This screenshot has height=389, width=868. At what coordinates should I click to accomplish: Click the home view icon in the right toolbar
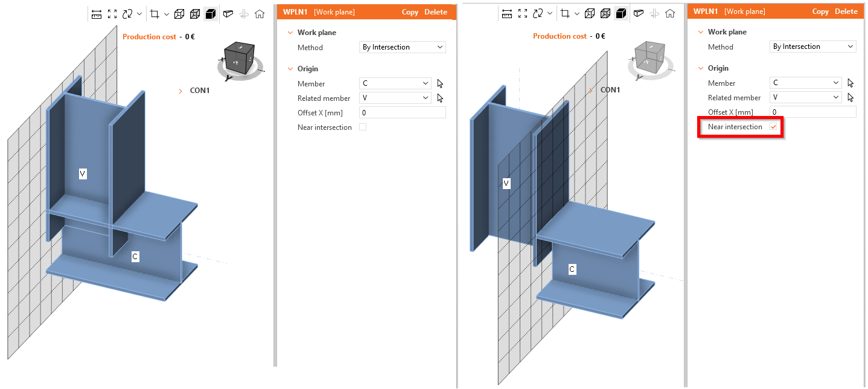pos(670,13)
